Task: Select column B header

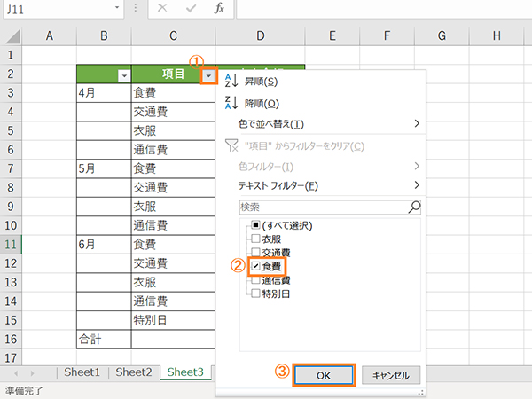Action: coord(104,36)
